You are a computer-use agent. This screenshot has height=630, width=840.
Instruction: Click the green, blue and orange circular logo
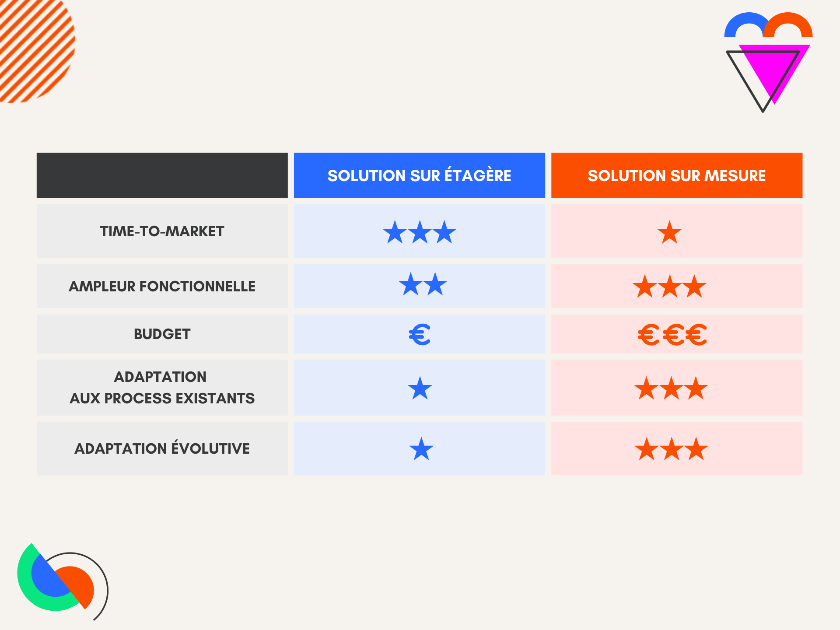61,581
